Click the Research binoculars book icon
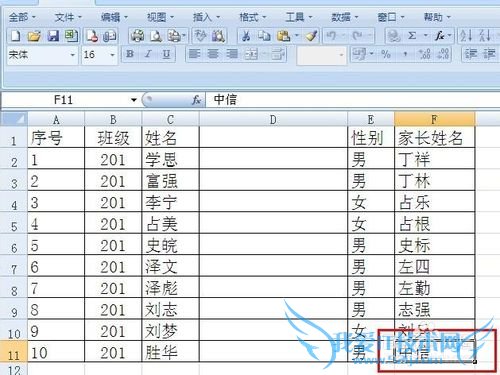500x375 pixels. click(x=218, y=36)
